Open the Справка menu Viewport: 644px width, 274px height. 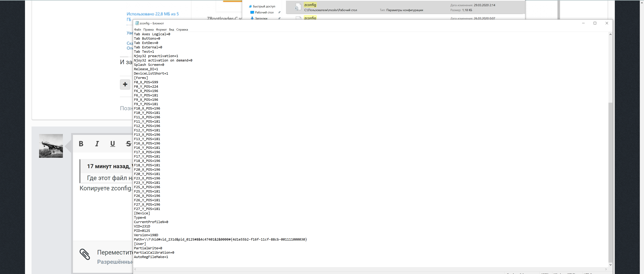pos(182,30)
